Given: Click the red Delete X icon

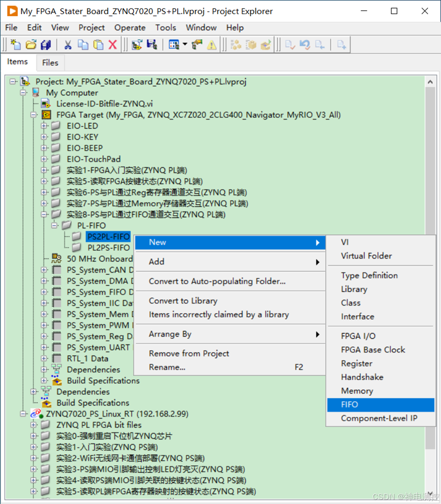Looking at the screenshot, I should (113, 45).
